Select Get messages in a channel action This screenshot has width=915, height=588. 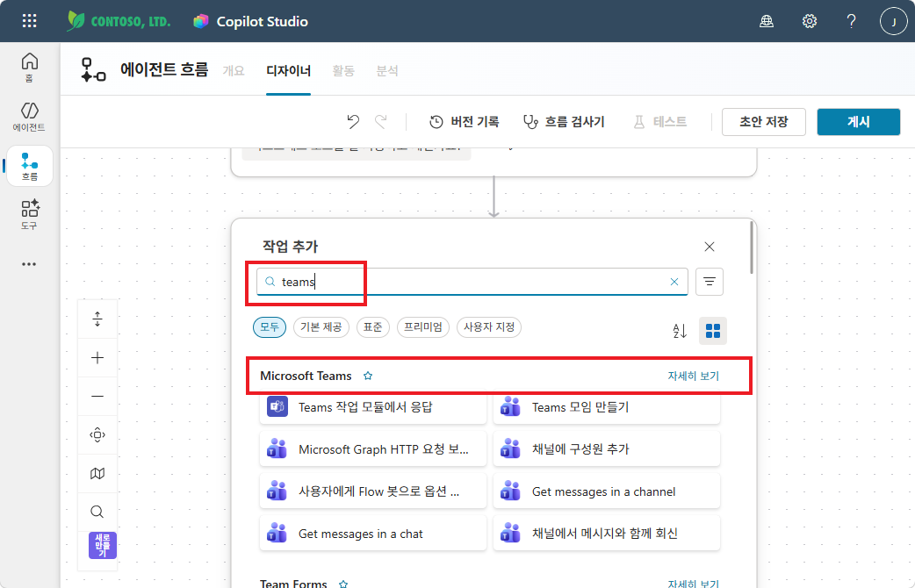(x=606, y=491)
